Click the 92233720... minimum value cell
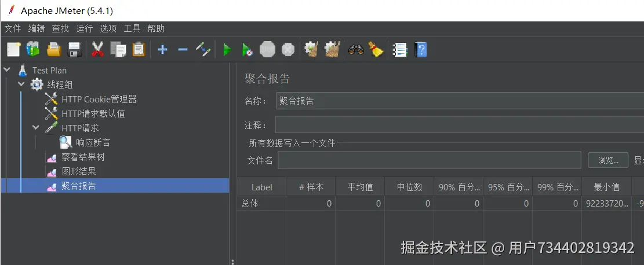The height and width of the screenshot is (265, 644). tap(607, 203)
